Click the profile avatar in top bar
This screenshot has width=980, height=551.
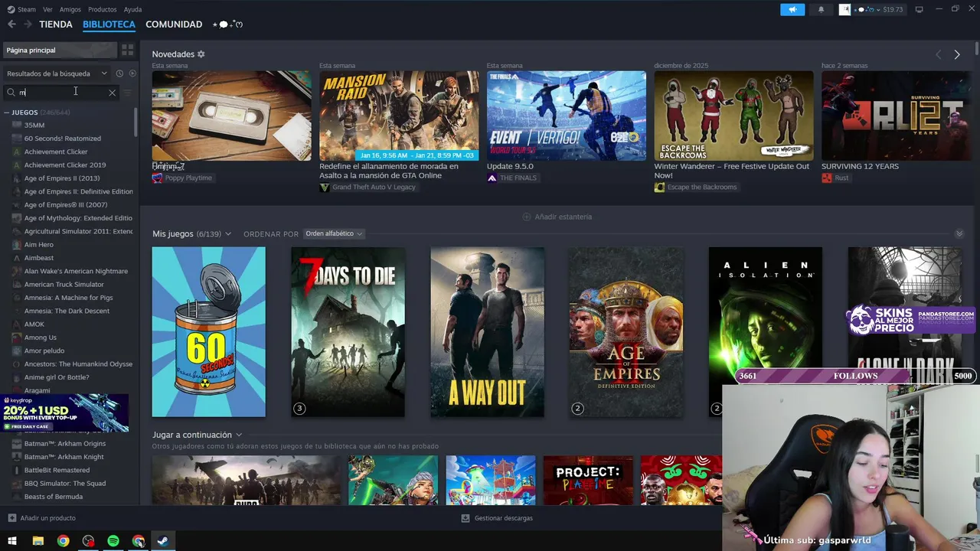(844, 9)
